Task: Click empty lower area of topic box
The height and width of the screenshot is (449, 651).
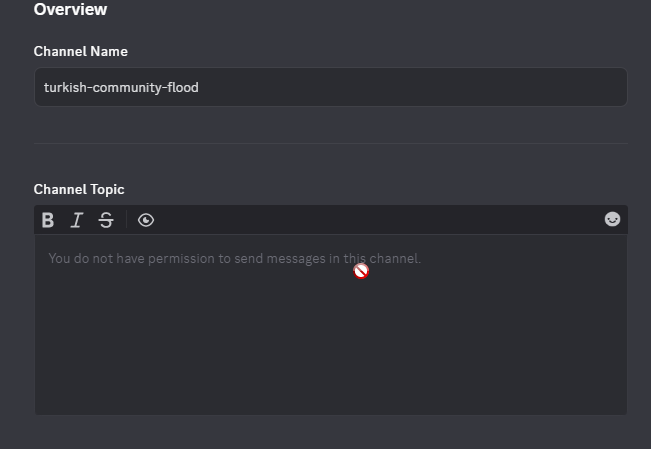Action: pos(330,353)
